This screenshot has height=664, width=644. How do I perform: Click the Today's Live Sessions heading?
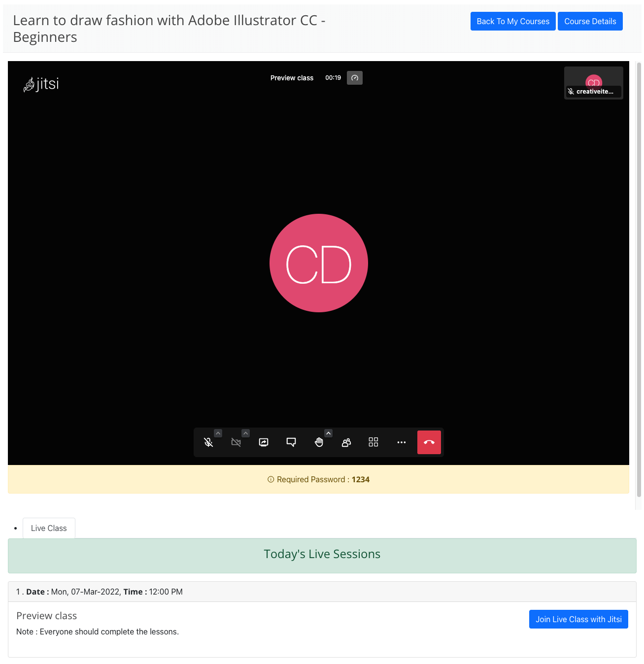point(322,554)
